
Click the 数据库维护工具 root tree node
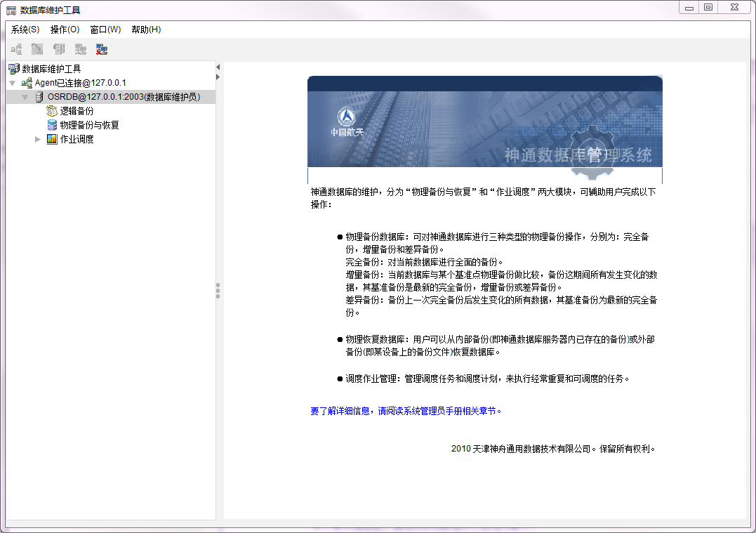point(51,69)
